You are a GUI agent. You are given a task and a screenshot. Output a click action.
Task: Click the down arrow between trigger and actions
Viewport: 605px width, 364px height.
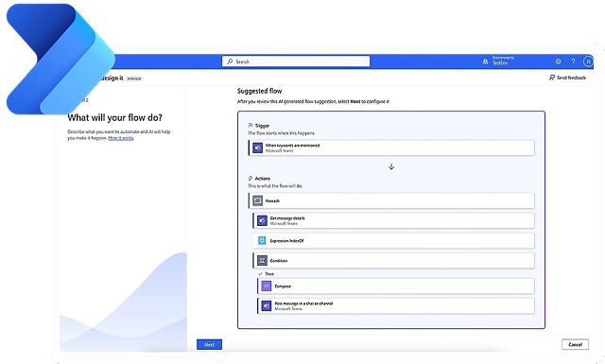[391, 166]
